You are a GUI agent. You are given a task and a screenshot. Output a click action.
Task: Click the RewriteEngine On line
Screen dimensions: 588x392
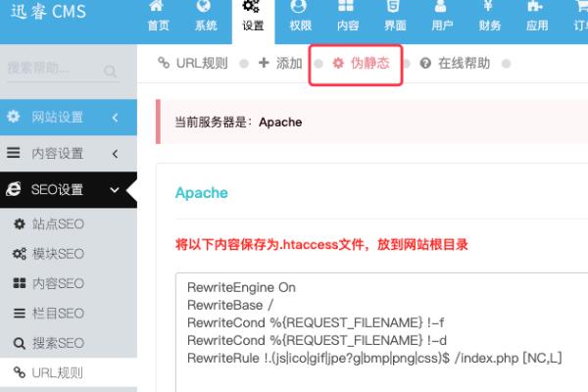click(241, 287)
